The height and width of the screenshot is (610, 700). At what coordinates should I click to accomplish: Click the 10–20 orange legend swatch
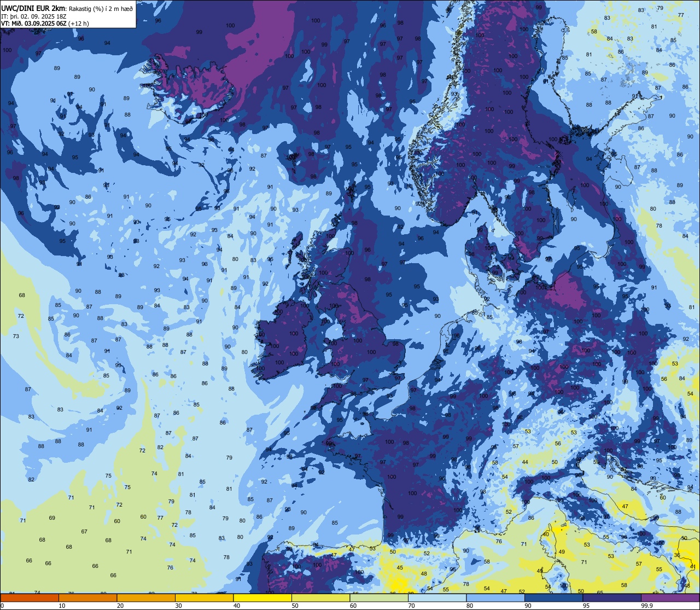[88, 597]
